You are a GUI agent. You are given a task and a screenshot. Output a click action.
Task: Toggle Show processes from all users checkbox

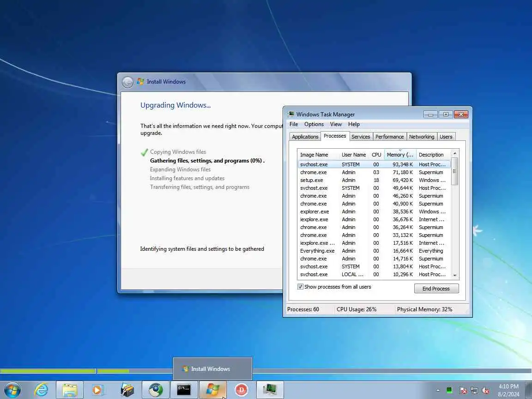coord(300,287)
